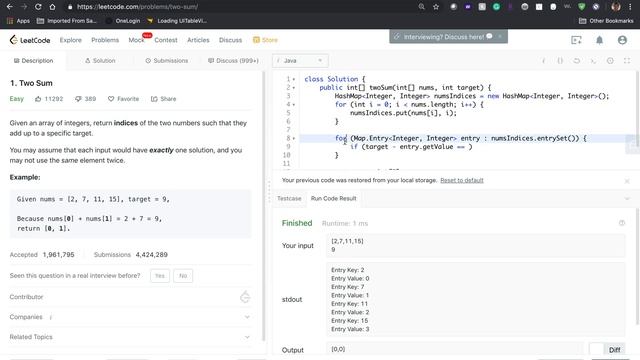Open Mock in the top navigation

point(136,40)
